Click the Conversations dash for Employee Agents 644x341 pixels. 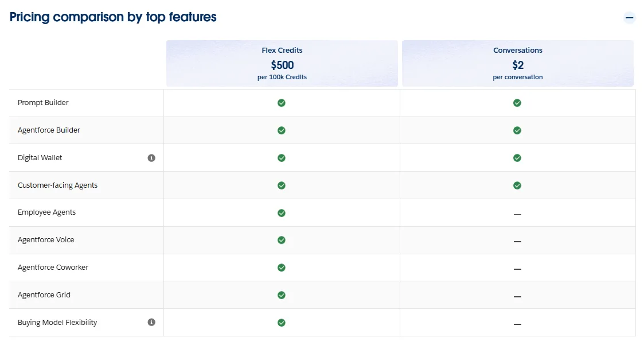tap(517, 214)
